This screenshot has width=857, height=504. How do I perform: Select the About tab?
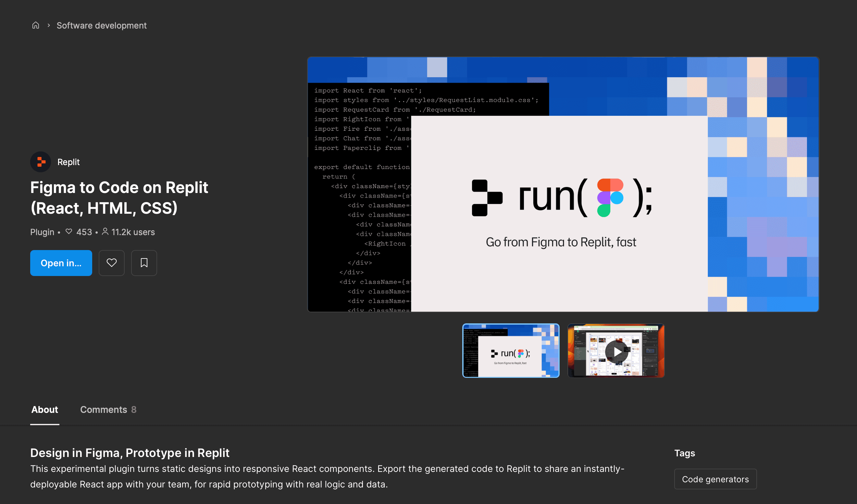[44, 410]
